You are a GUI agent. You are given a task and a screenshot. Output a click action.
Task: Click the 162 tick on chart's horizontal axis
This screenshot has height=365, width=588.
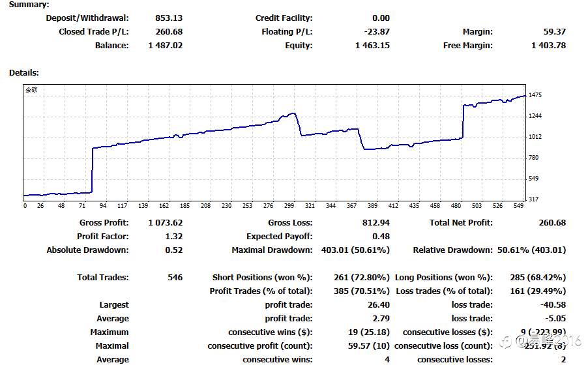pyautogui.click(x=164, y=205)
